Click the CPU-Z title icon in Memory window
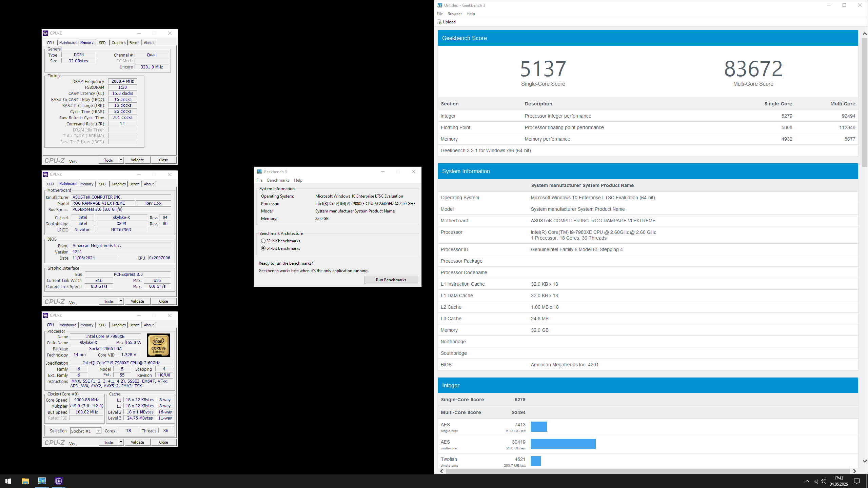The image size is (868, 488). point(45,33)
